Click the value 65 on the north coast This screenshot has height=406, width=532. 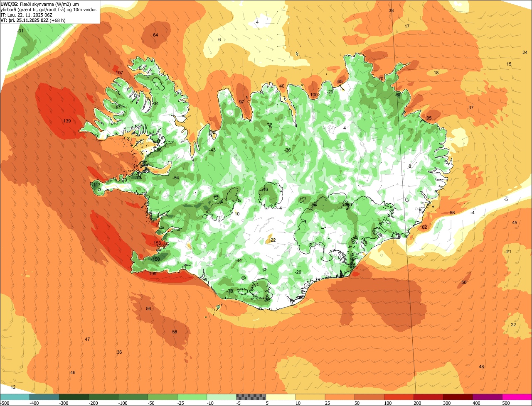click(340, 82)
